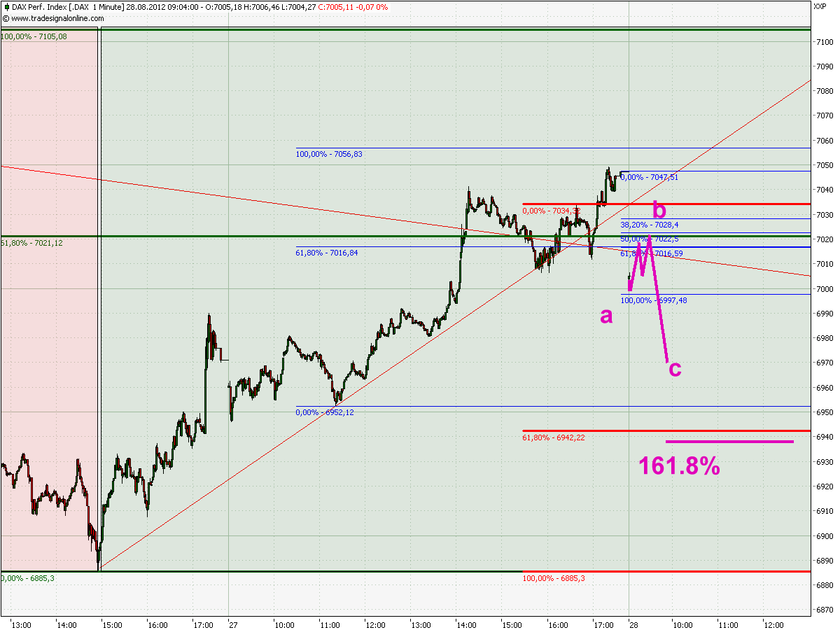The height and width of the screenshot is (630, 840).
Task: Select the red '100,00% - 6885,3' level label
Action: pyautogui.click(x=553, y=579)
